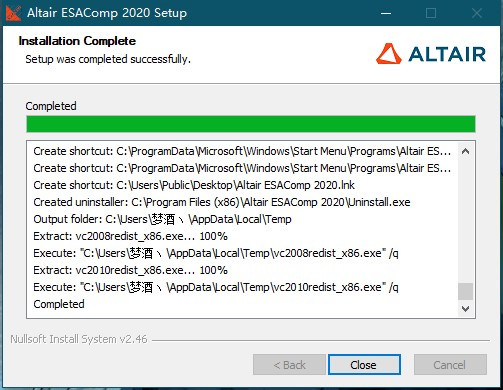Screen dimensions: 503x390
Task: Click the scrollbar thumb in the install log
Action: click(465, 291)
